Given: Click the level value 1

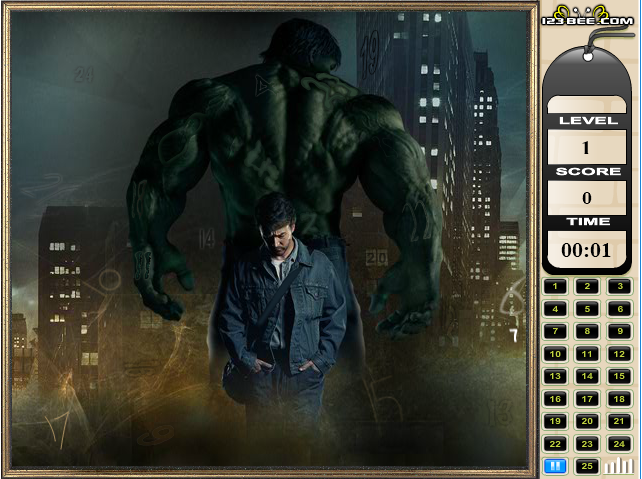Looking at the screenshot, I should (x=586, y=147).
